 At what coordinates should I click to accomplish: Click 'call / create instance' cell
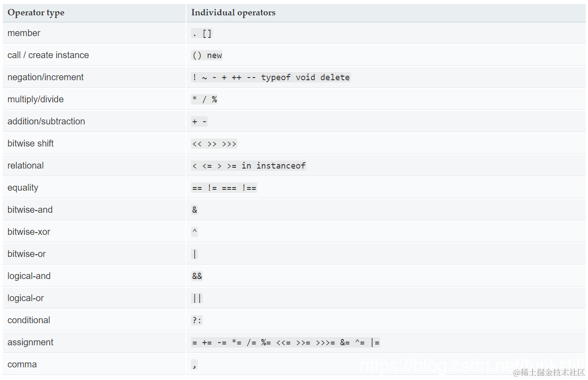(x=48, y=55)
